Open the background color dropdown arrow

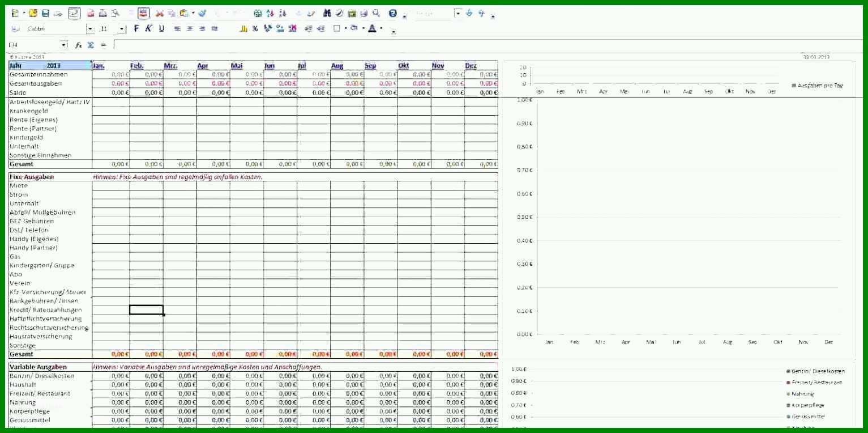[x=363, y=28]
